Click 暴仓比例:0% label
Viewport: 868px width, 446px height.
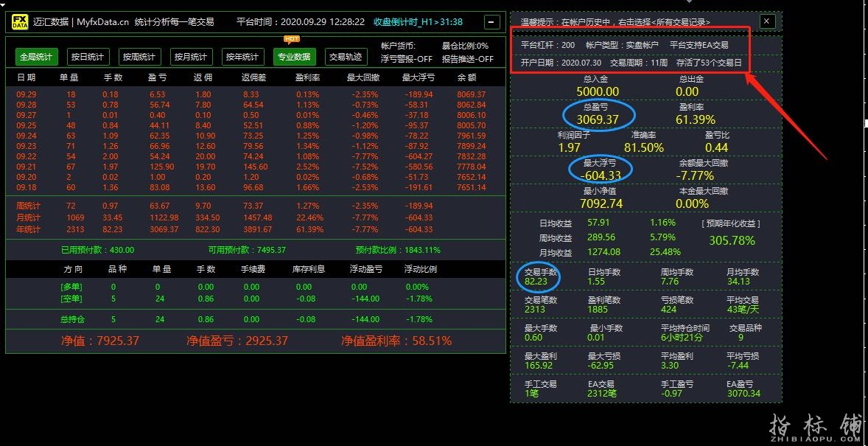coord(465,46)
